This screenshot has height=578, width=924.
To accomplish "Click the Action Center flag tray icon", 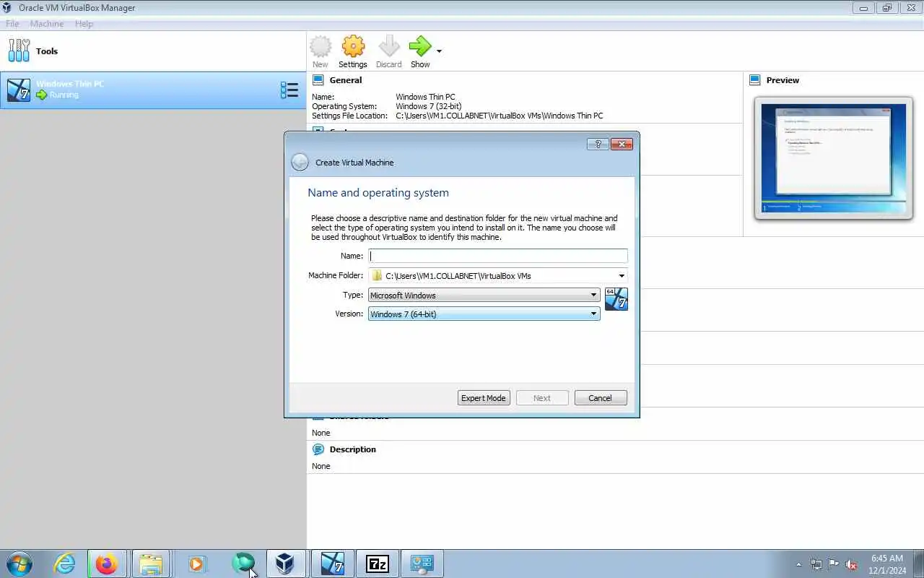I will point(833,564).
